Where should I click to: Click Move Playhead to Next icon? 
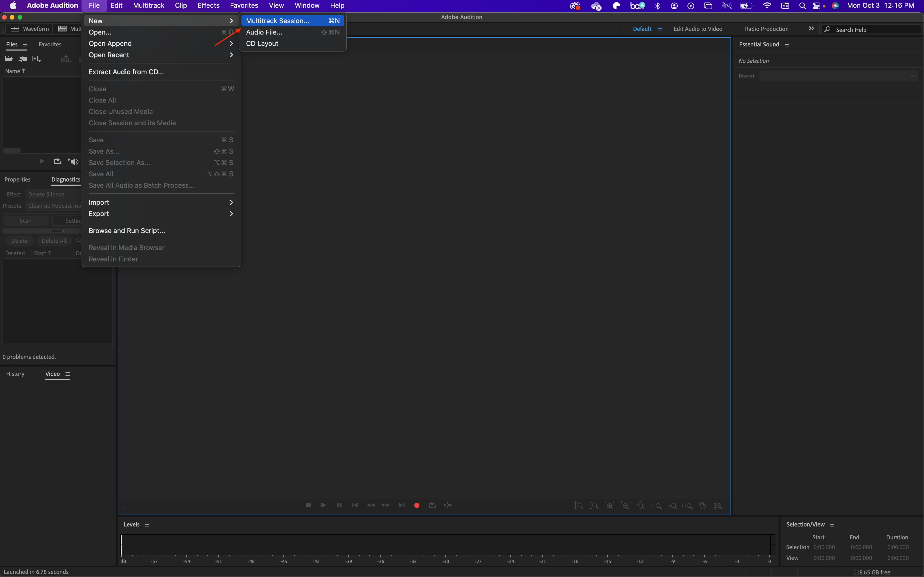[401, 505]
